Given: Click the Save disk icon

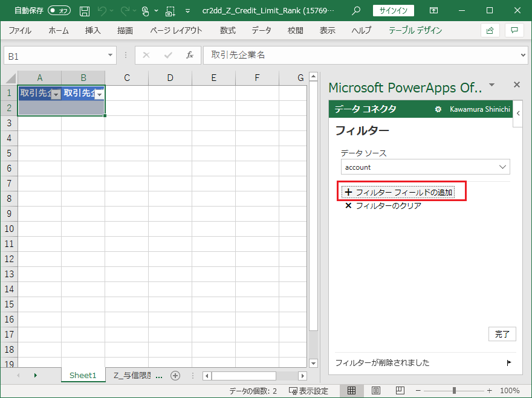Looking at the screenshot, I should pos(85,11).
